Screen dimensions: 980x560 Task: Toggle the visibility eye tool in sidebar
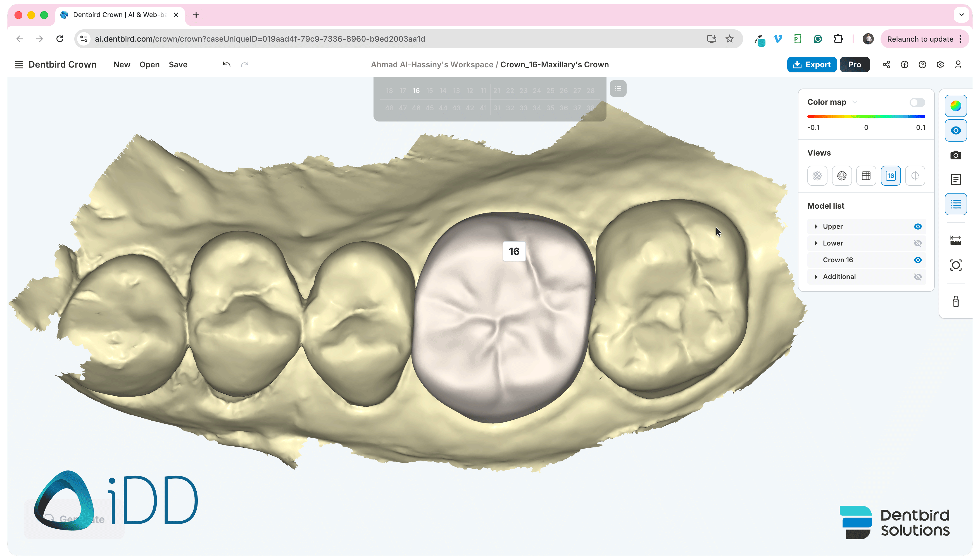[956, 130]
